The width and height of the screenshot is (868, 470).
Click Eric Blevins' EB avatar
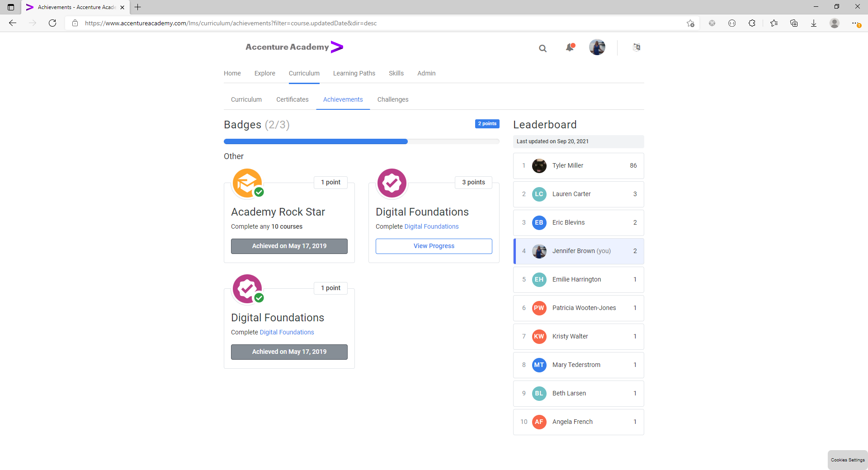click(x=539, y=223)
